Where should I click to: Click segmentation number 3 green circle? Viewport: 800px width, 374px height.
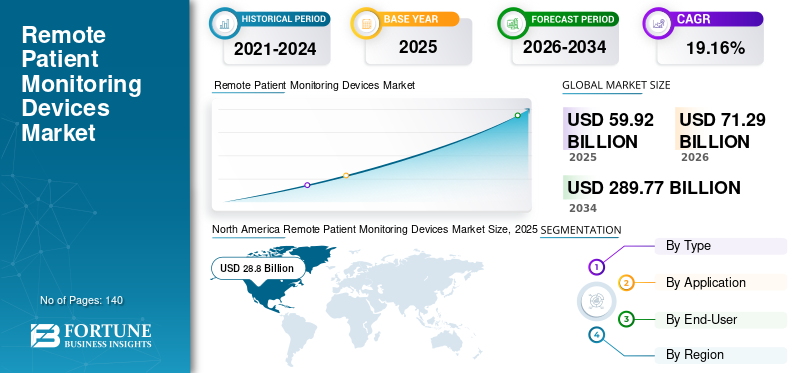pos(626,320)
